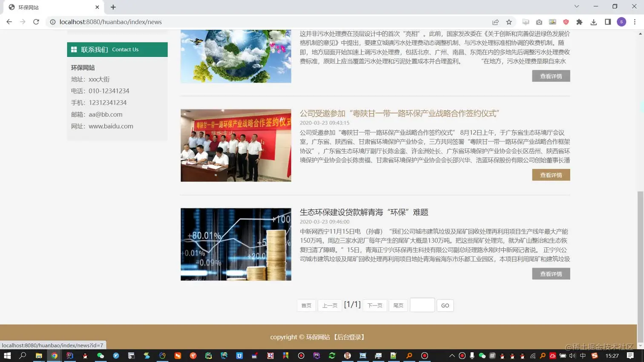The image size is (644, 362).
Task: Click the address bar URL
Action: tap(111, 22)
